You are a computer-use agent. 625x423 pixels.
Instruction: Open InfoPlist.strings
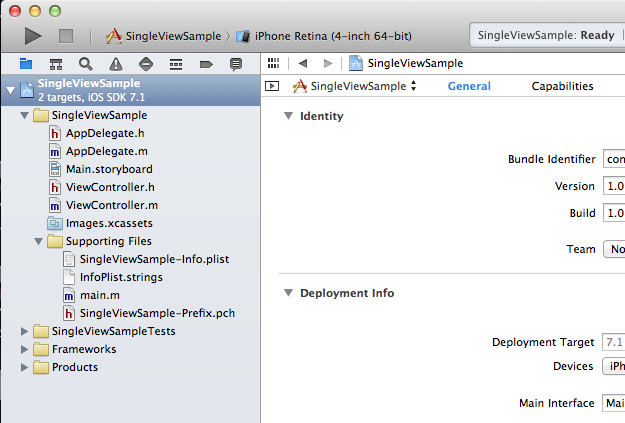(121, 277)
